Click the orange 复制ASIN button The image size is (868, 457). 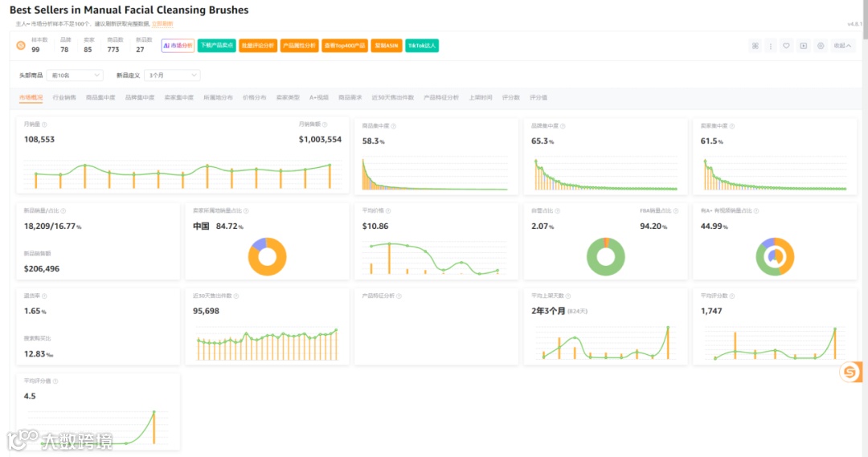(387, 45)
